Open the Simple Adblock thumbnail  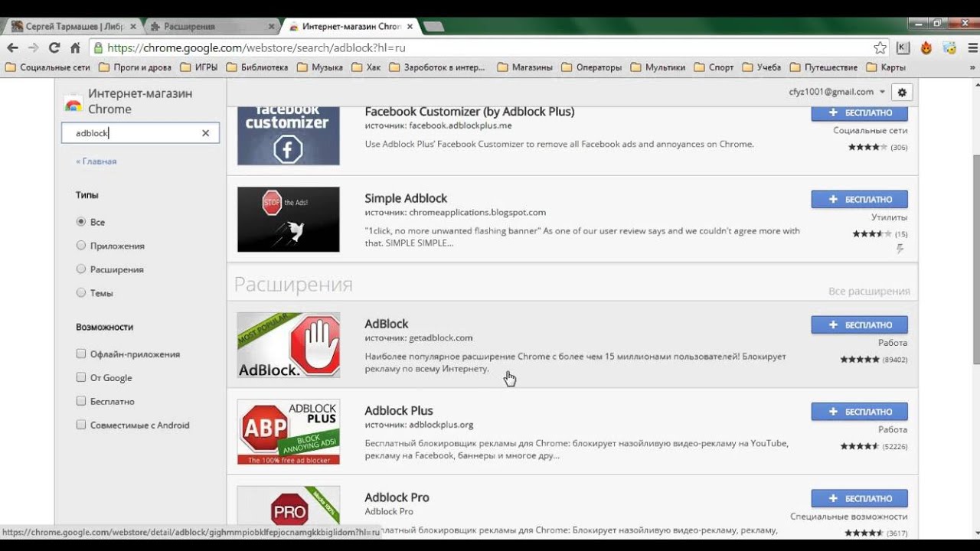point(288,220)
